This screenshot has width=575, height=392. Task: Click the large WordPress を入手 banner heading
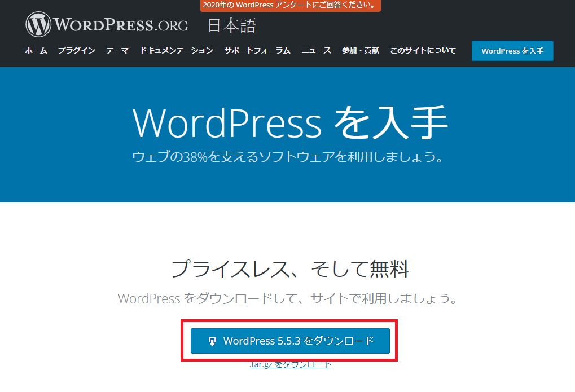click(290, 122)
